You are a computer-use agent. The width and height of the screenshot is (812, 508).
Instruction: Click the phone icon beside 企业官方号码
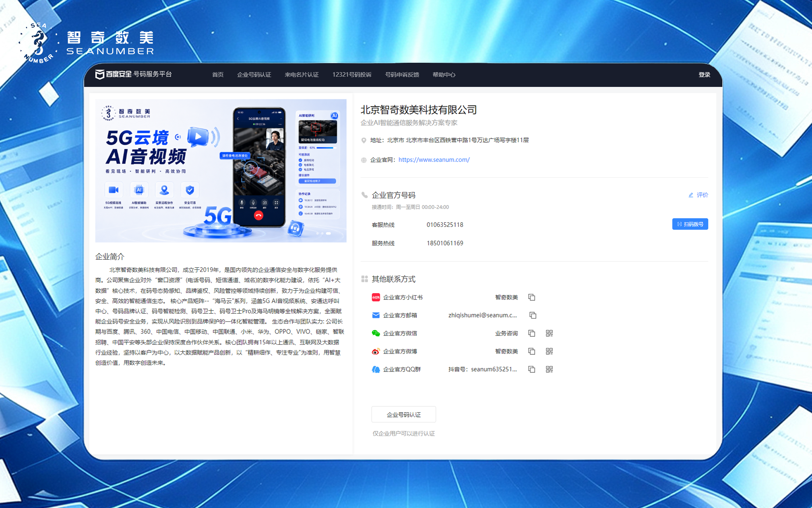click(x=364, y=195)
